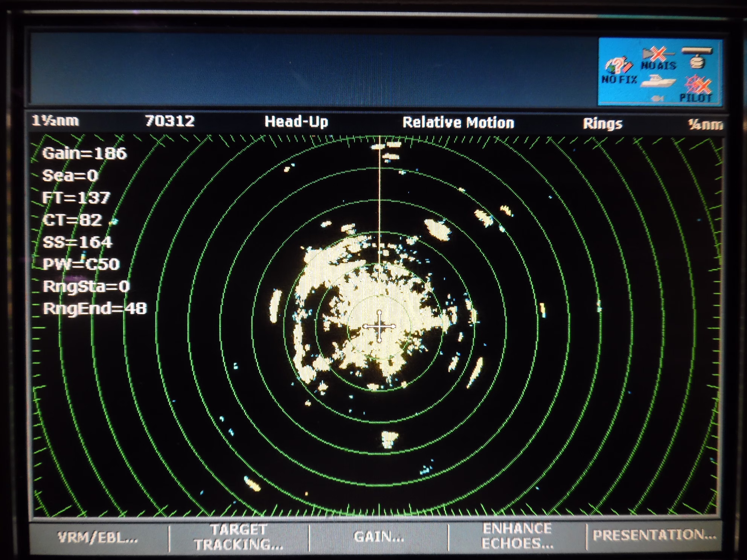
Task: Click the Relative Motion mode label
Action: point(458,123)
